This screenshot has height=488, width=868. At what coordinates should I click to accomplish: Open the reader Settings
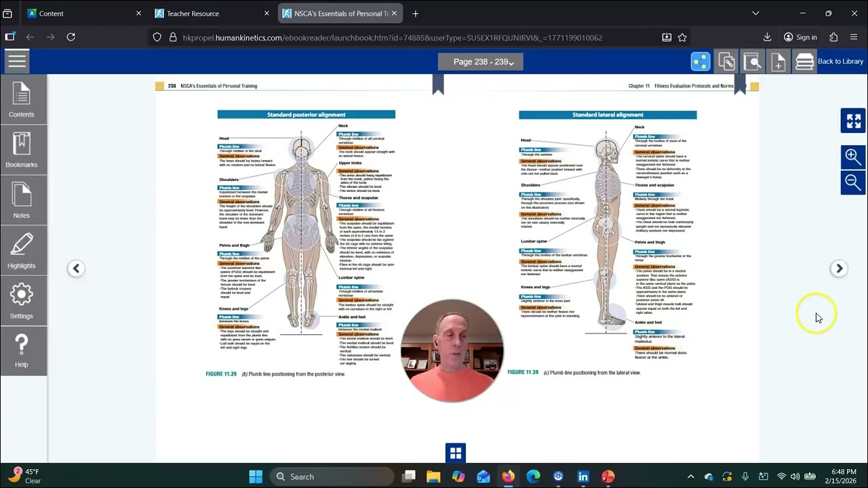point(22,302)
